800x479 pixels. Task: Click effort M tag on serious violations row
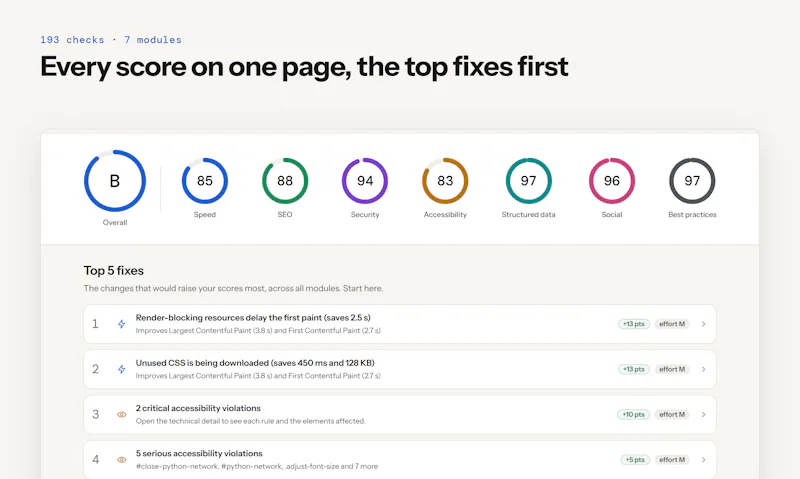tap(672, 460)
